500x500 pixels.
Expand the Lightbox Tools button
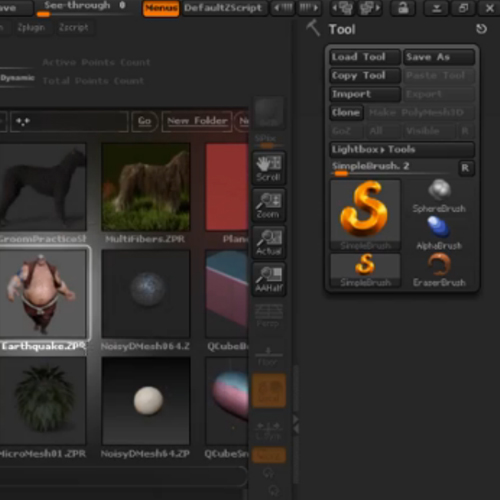pos(402,149)
